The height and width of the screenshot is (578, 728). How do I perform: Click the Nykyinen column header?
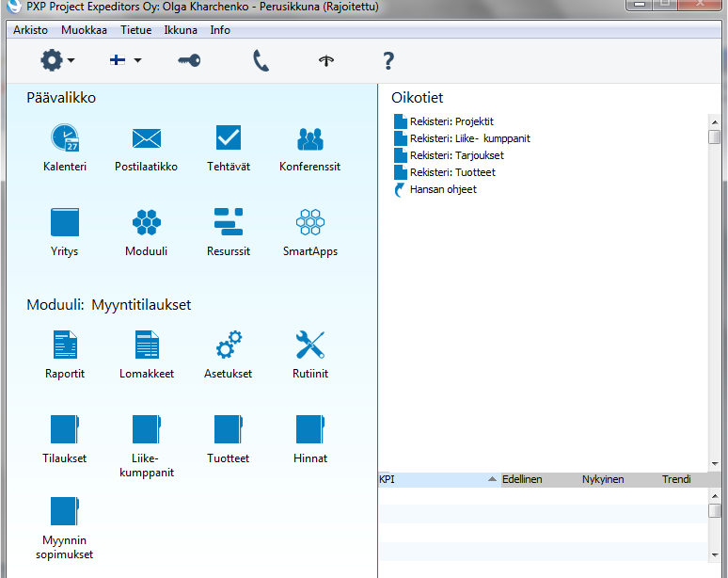603,479
